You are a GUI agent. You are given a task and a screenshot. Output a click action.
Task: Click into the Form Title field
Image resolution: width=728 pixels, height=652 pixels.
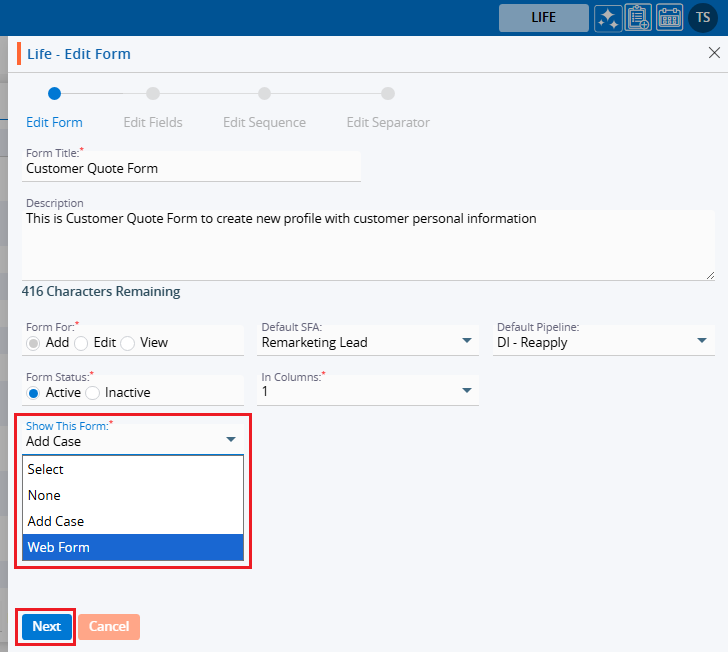[190, 169]
